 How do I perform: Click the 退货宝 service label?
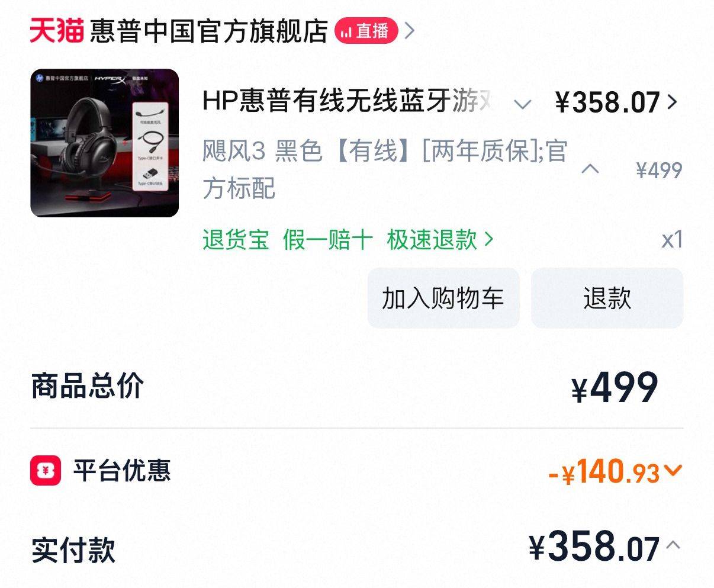tap(236, 240)
